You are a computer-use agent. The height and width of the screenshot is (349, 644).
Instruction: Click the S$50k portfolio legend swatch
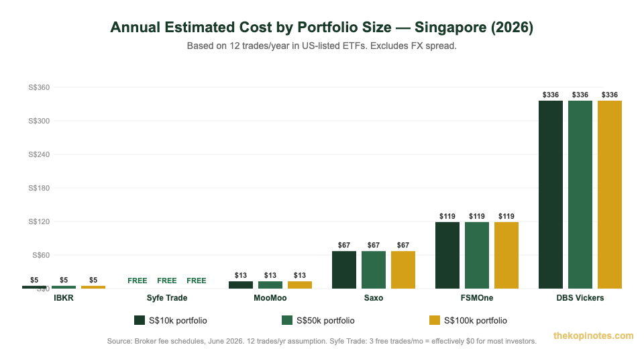(x=287, y=320)
